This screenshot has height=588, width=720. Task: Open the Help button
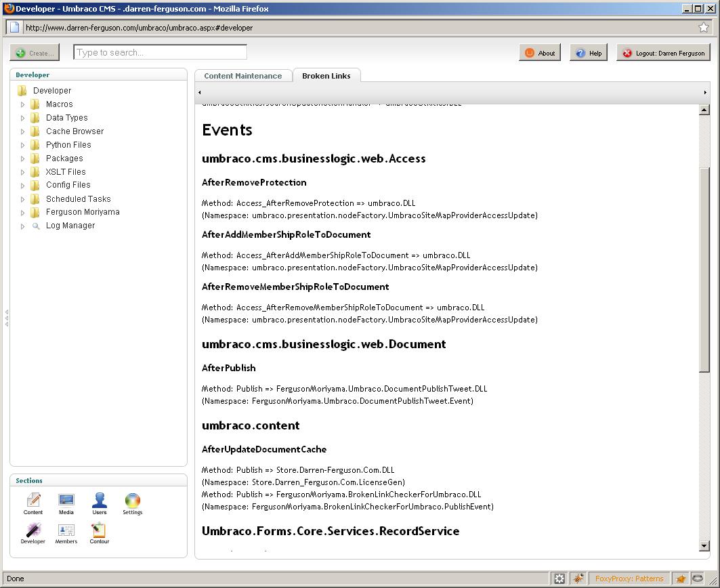coord(589,53)
